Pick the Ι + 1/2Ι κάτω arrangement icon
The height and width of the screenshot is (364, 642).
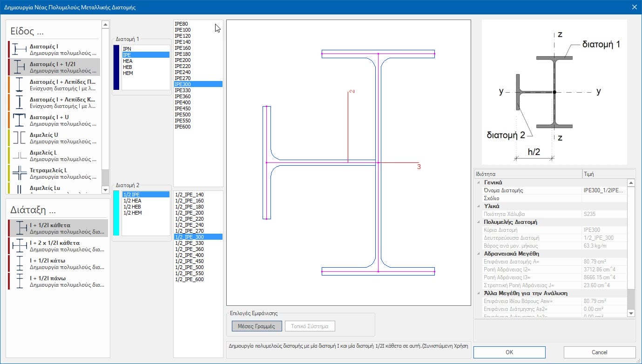19,263
